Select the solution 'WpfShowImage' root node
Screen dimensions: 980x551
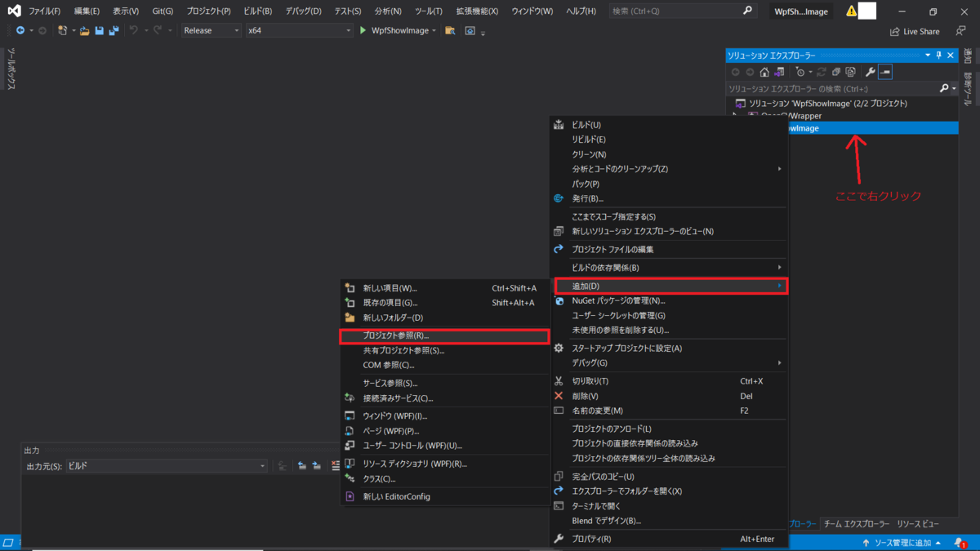pyautogui.click(x=828, y=103)
